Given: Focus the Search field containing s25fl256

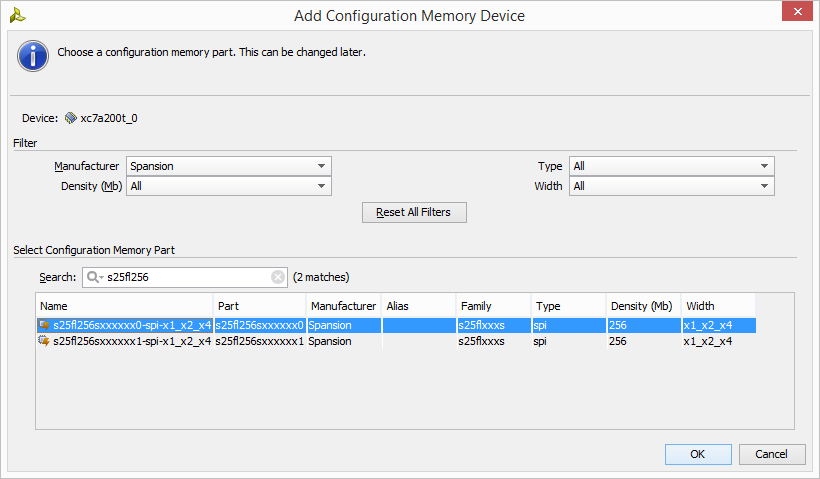Looking at the screenshot, I should click(x=185, y=277).
